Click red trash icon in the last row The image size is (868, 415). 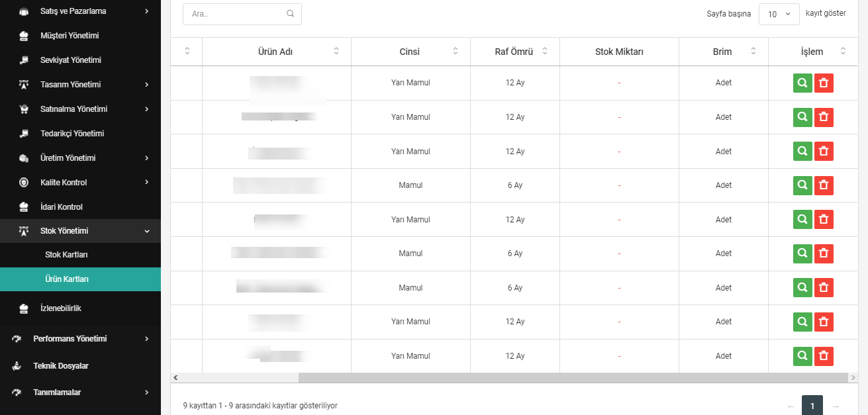pos(824,356)
